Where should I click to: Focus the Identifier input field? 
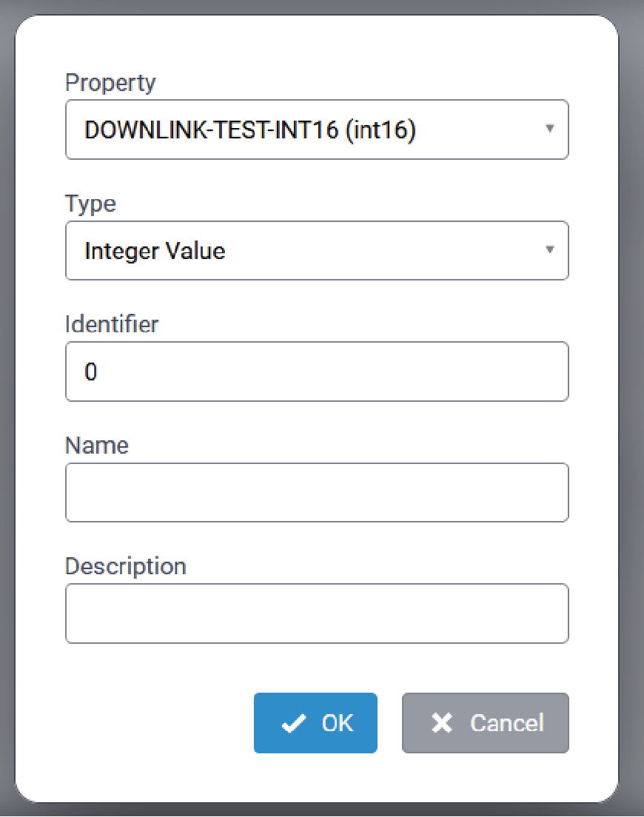(317, 371)
